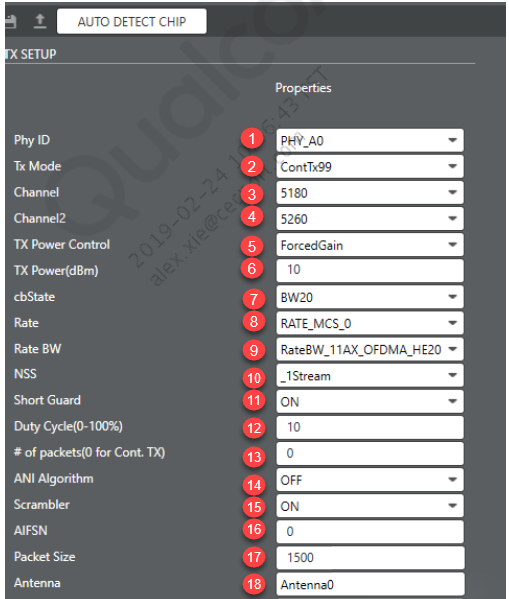
Task: Open the ANI Algorithm OFF dropdown
Action: (370, 480)
